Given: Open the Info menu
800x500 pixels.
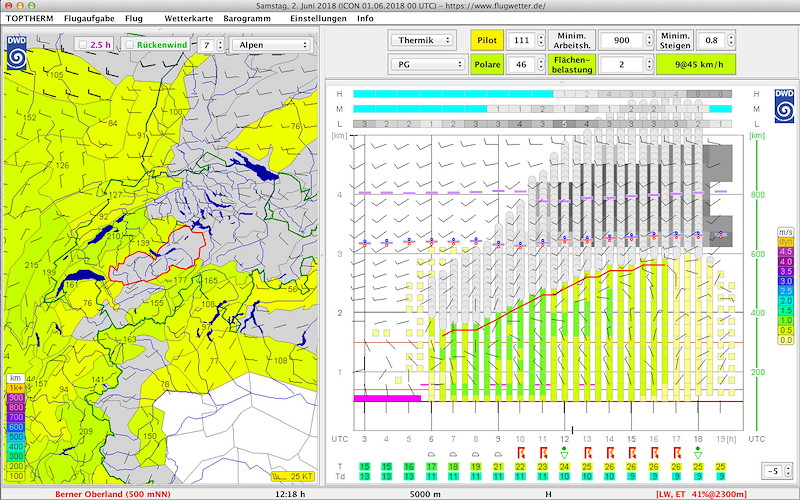Looking at the screenshot, I should pyautogui.click(x=365, y=18).
